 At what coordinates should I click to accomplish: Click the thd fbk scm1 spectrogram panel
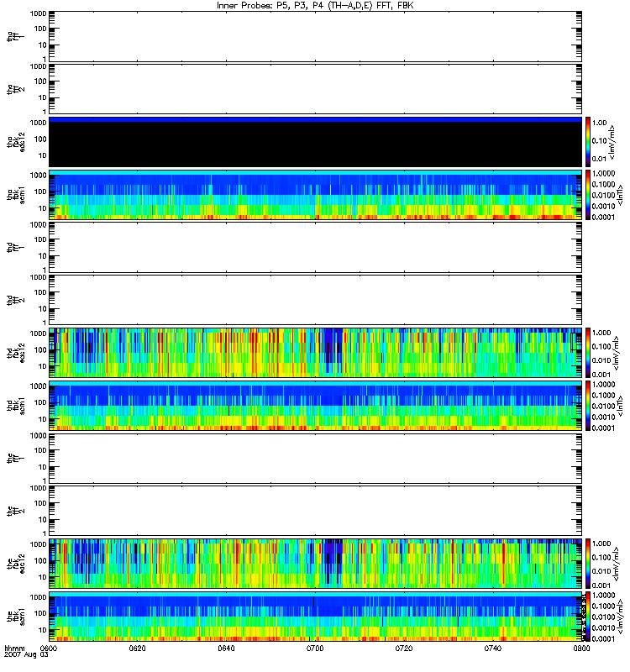[315, 406]
